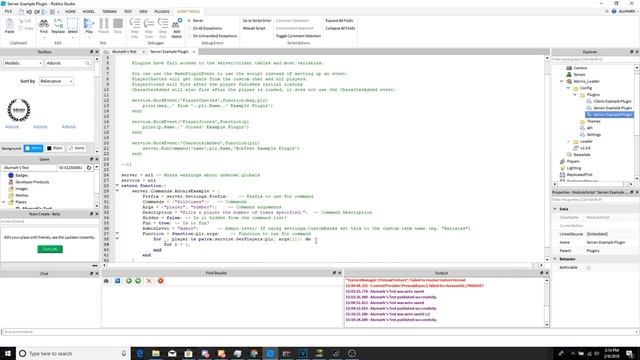Open the Find binoculars tool

[43, 26]
